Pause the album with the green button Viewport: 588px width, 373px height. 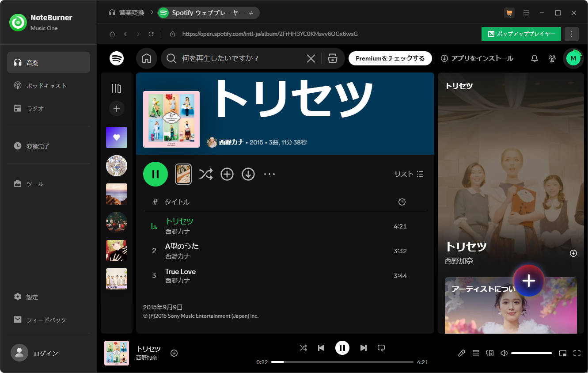click(156, 174)
